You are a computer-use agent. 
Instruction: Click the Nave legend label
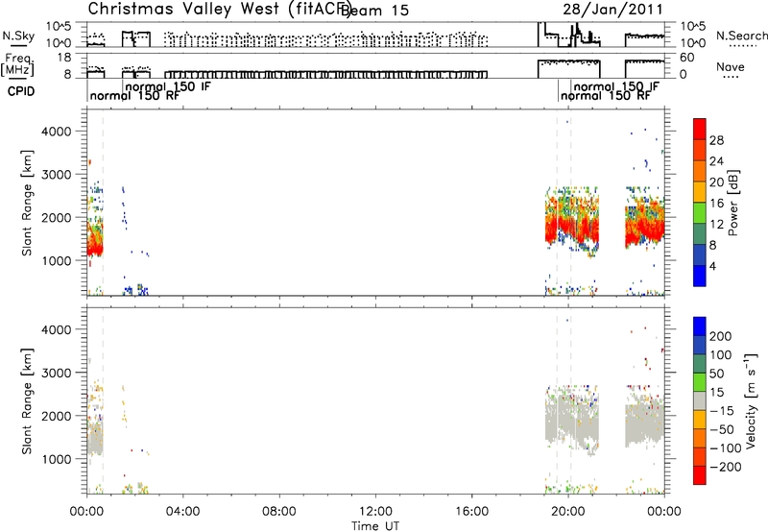coord(731,67)
